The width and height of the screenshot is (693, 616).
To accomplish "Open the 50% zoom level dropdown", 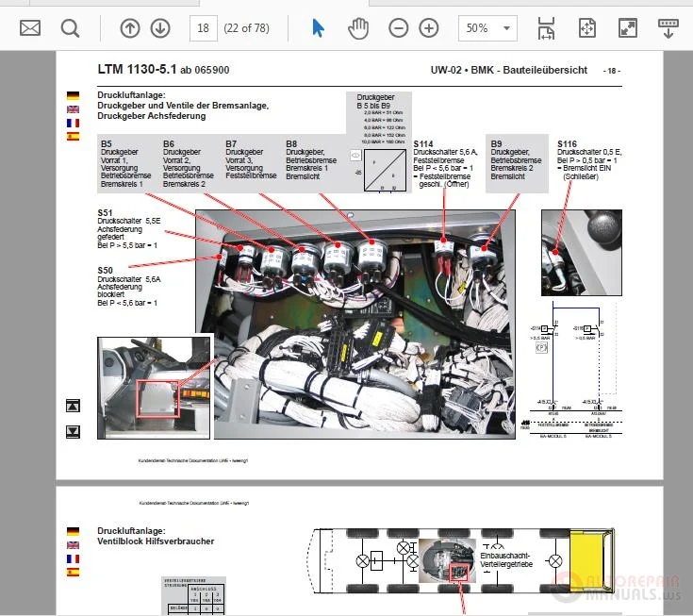I will point(488,28).
